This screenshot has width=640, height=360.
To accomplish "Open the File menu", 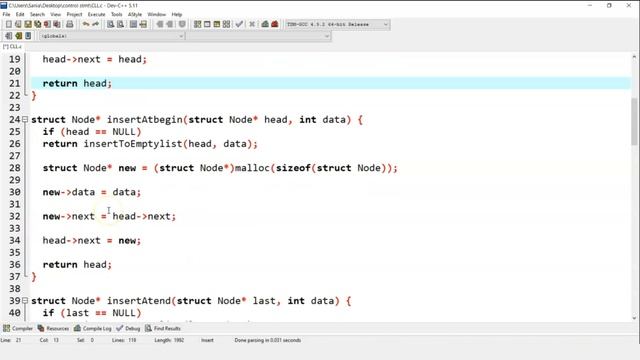I will click(6, 14).
